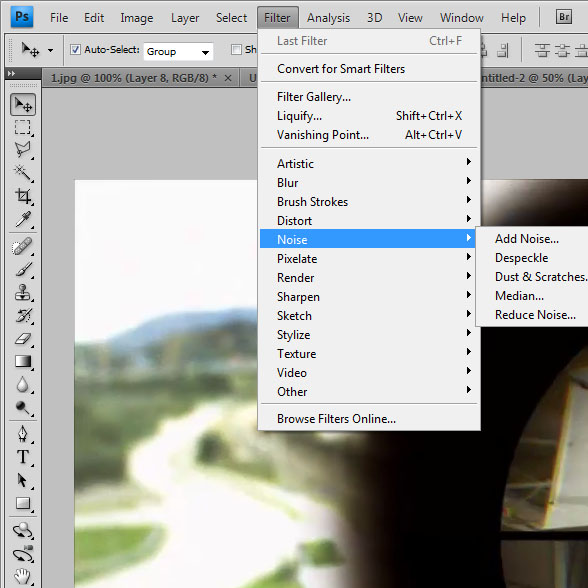This screenshot has width=588, height=588.
Task: Uncheck the Auto-Select checkbox
Action: coord(75,50)
